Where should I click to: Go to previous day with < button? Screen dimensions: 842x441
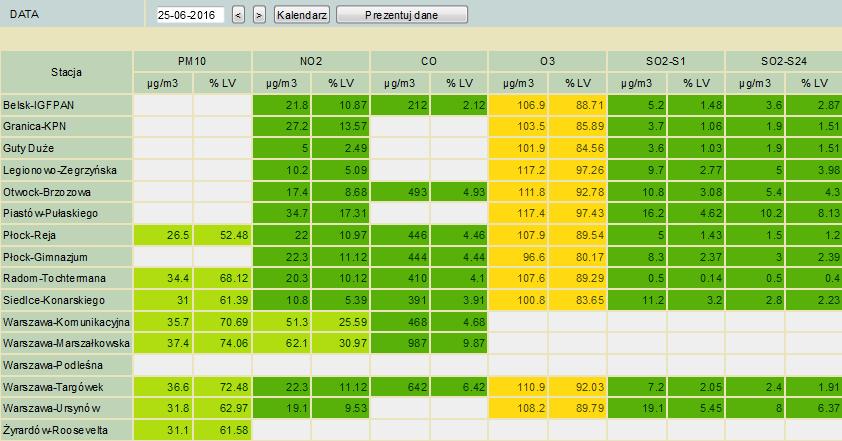point(238,15)
